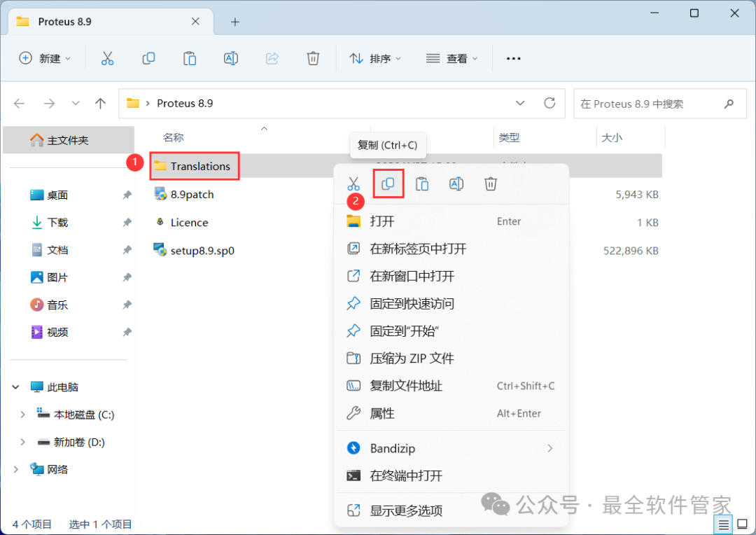Unpin 文档 from quick access
This screenshot has width=756, height=535.
pyautogui.click(x=127, y=250)
